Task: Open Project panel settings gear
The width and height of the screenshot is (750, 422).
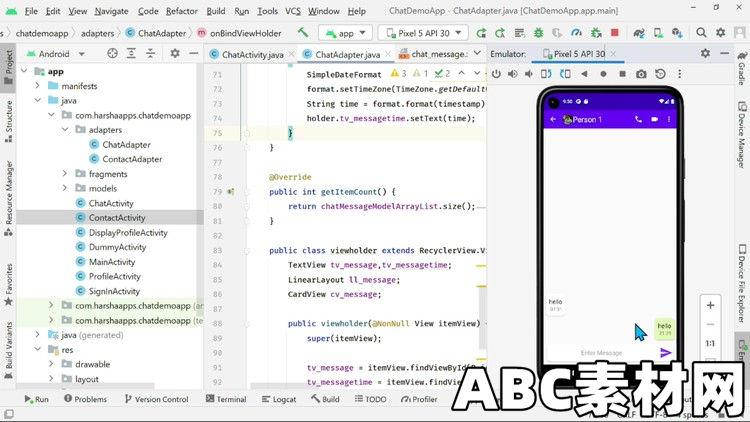Action: pos(175,54)
